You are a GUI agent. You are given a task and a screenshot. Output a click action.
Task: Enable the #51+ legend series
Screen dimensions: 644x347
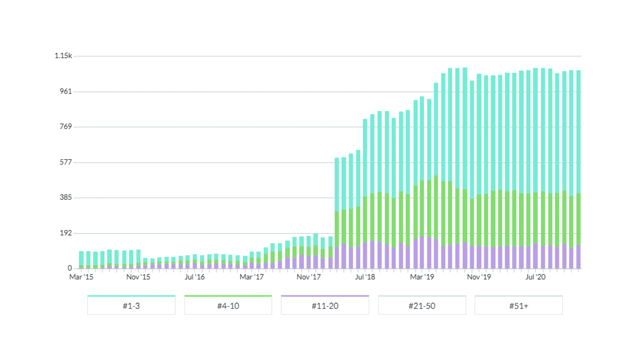click(x=519, y=305)
